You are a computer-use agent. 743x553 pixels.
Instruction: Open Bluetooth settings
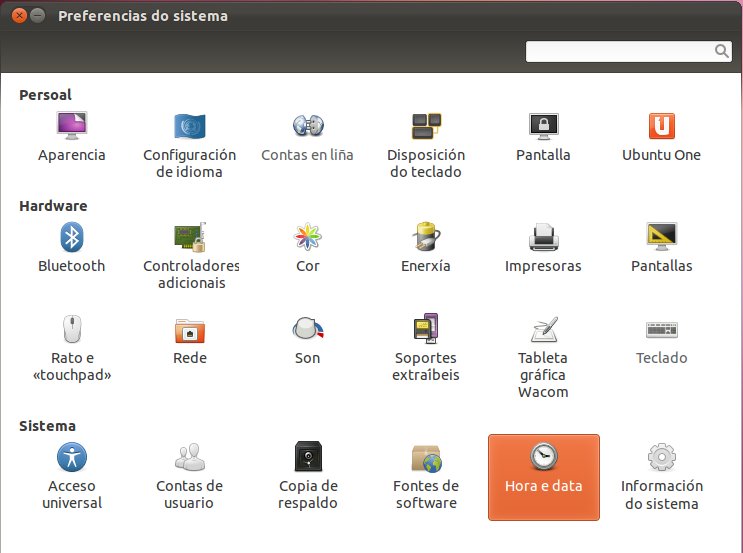pos(72,248)
